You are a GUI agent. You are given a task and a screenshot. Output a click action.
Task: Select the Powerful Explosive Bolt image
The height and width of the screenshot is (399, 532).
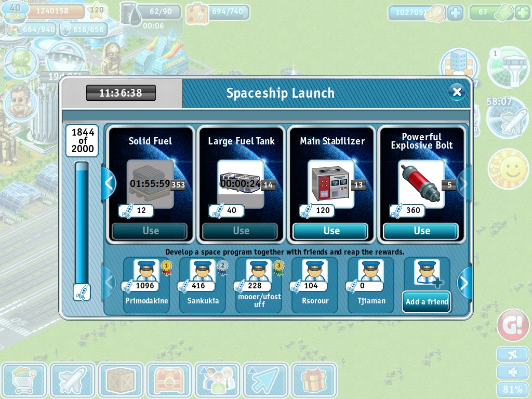tap(421, 184)
